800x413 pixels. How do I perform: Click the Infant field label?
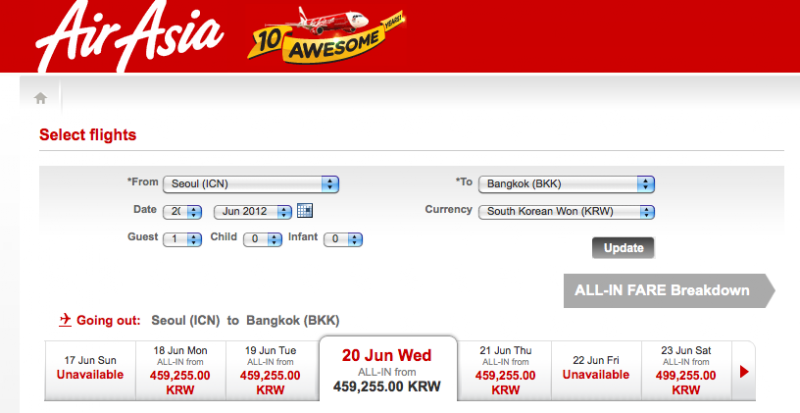[x=303, y=237]
